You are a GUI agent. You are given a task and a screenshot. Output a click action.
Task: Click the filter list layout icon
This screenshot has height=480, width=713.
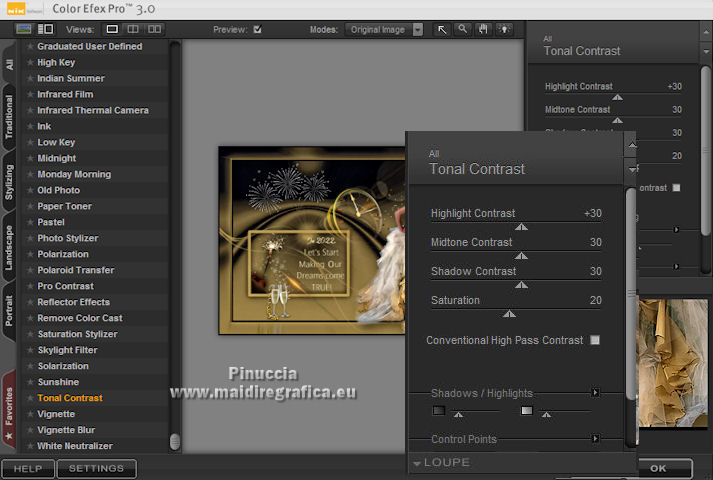pos(45,30)
